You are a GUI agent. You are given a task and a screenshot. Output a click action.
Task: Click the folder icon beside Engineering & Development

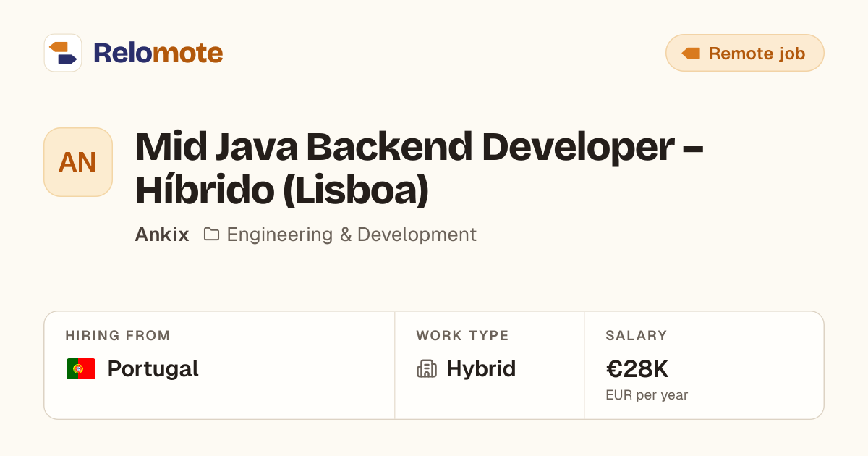pyautogui.click(x=211, y=234)
